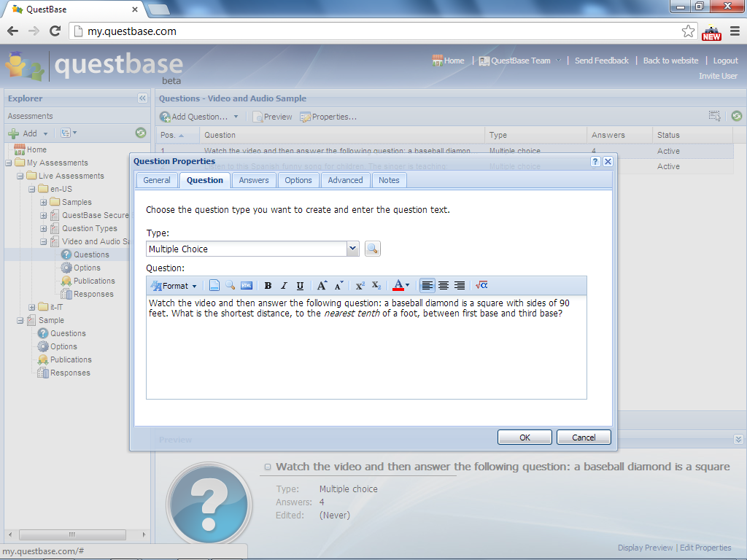Align text left in the editor
Screen dimensions: 747x560
pyautogui.click(x=427, y=286)
